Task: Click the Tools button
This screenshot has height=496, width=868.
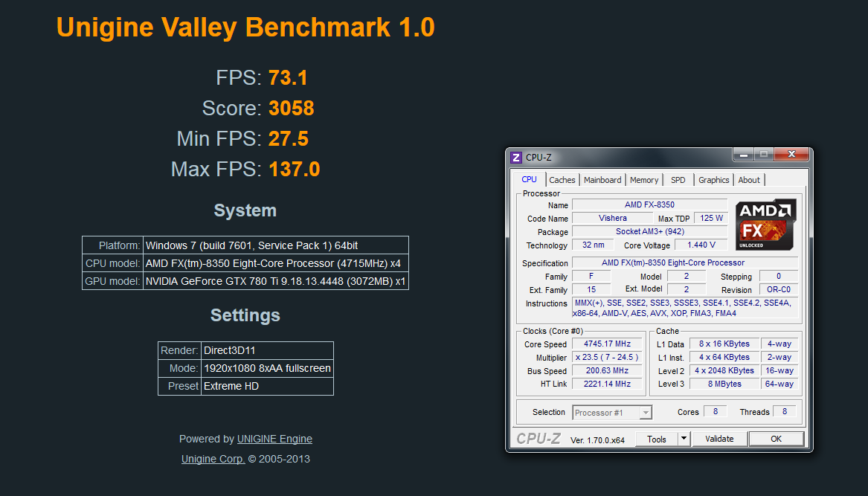Action: click(657, 439)
